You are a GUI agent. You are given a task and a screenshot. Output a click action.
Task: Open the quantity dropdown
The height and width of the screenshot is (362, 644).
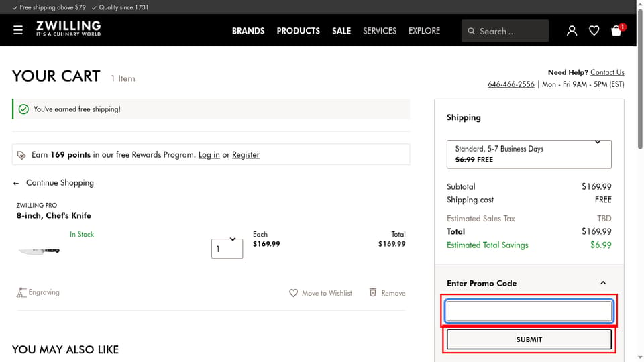227,248
